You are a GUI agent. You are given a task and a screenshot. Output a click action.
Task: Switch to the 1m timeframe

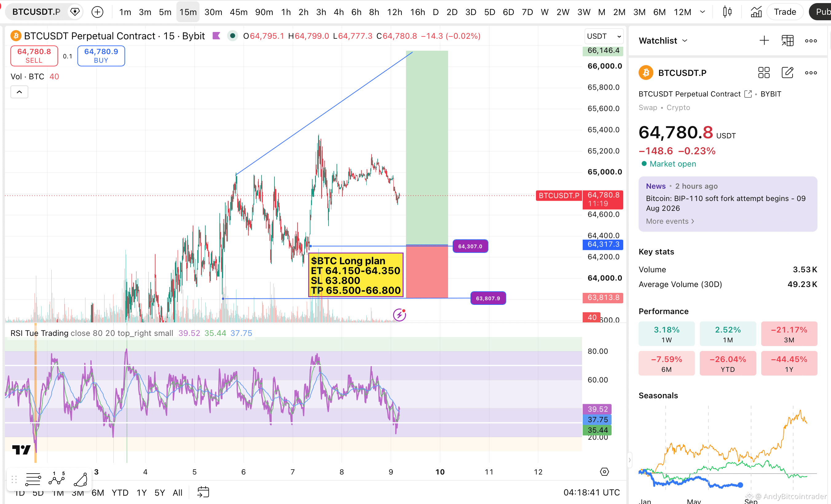tap(125, 12)
